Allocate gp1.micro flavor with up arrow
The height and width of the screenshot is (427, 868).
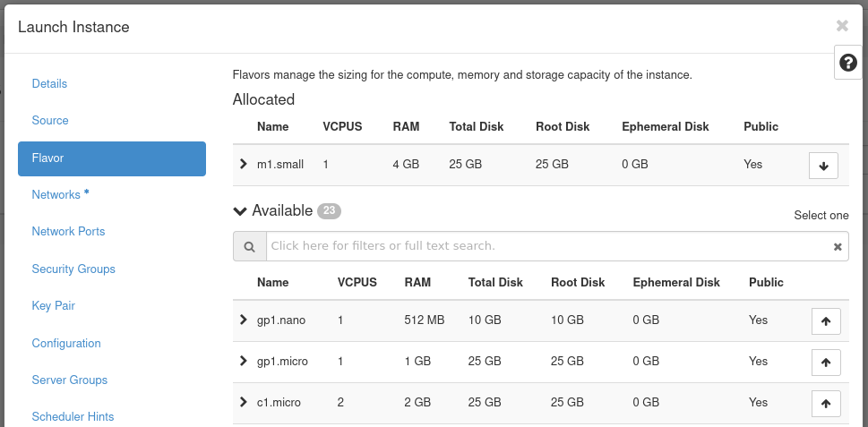(x=826, y=362)
